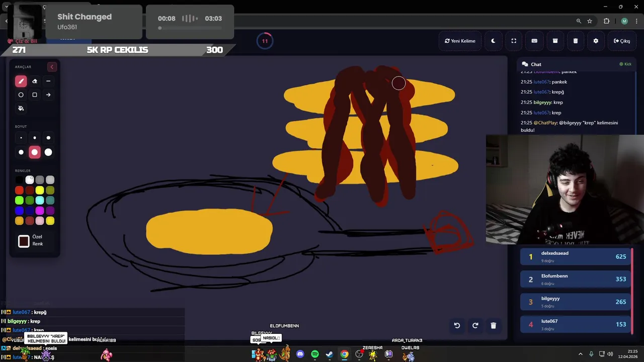Bookmark the page with the star icon
The width and height of the screenshot is (644, 362).
590,21
